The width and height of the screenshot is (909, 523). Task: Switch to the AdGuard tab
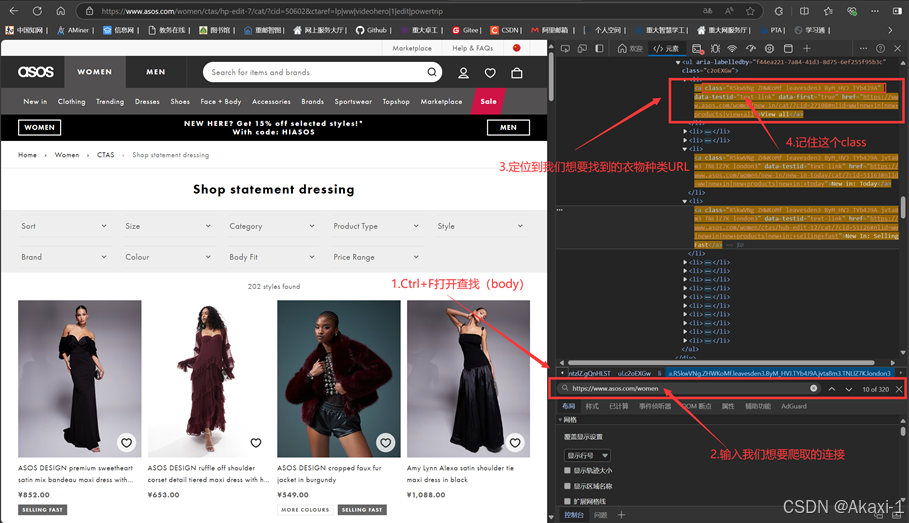[794, 406]
